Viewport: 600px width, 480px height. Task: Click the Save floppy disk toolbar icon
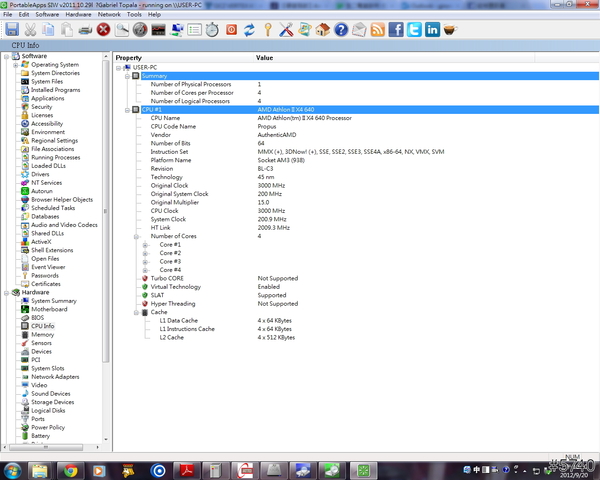click(12, 30)
